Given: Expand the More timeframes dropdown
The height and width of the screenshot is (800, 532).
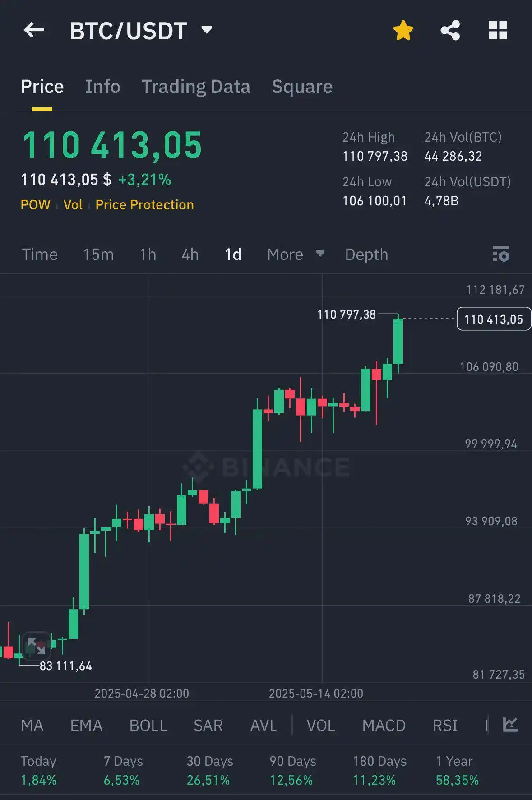Looking at the screenshot, I should click(x=296, y=254).
